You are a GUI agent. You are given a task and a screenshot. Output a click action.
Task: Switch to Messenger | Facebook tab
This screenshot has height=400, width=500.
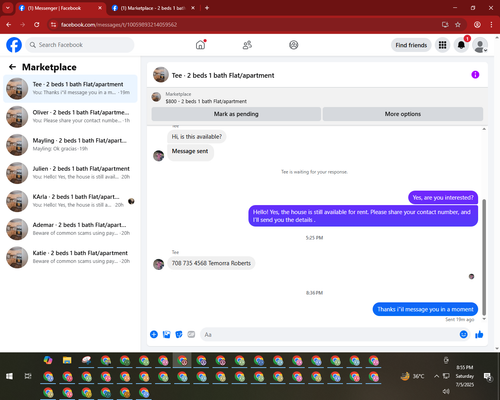click(60, 8)
